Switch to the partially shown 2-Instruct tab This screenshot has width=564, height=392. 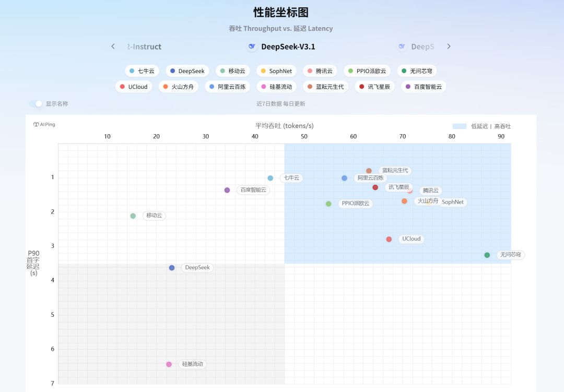144,46
